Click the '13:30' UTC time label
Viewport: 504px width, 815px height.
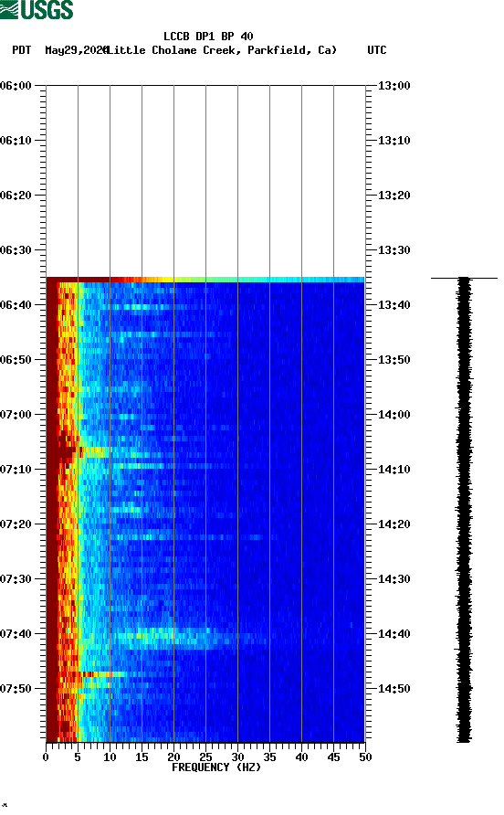coord(394,250)
